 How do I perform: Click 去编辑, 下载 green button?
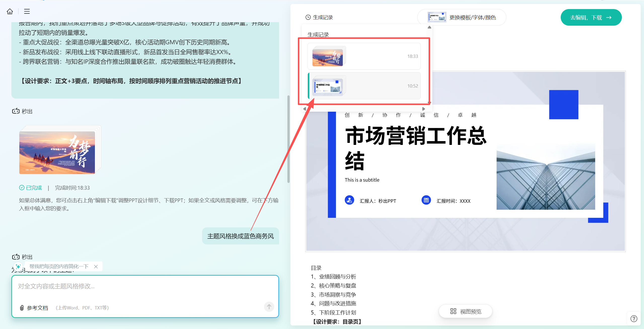tap(591, 17)
